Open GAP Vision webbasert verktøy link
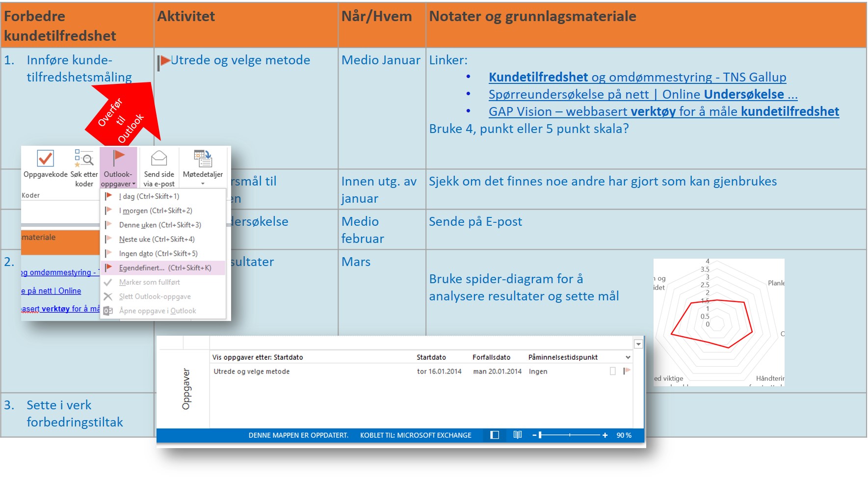Image resolution: width=868 pixels, height=480 pixels. pyautogui.click(x=664, y=111)
